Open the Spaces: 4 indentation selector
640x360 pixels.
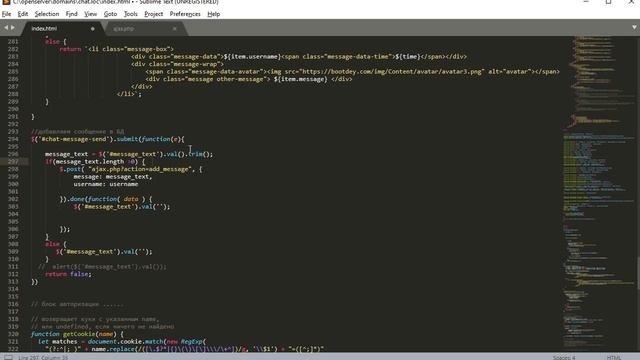pos(564,358)
